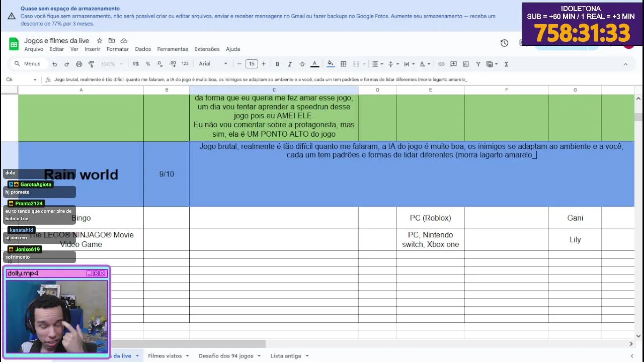Open Google Sheets home icon
The width and height of the screenshot is (644, 362).
point(14,44)
